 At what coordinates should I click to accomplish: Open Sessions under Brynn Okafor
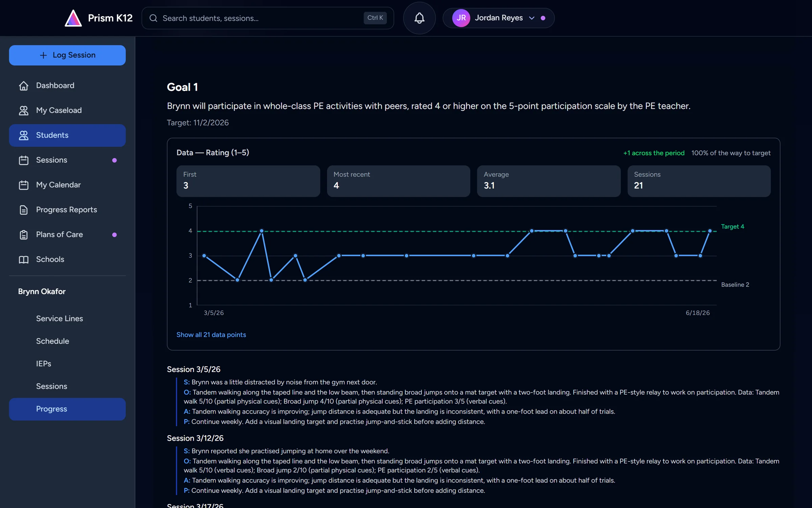pos(67,386)
